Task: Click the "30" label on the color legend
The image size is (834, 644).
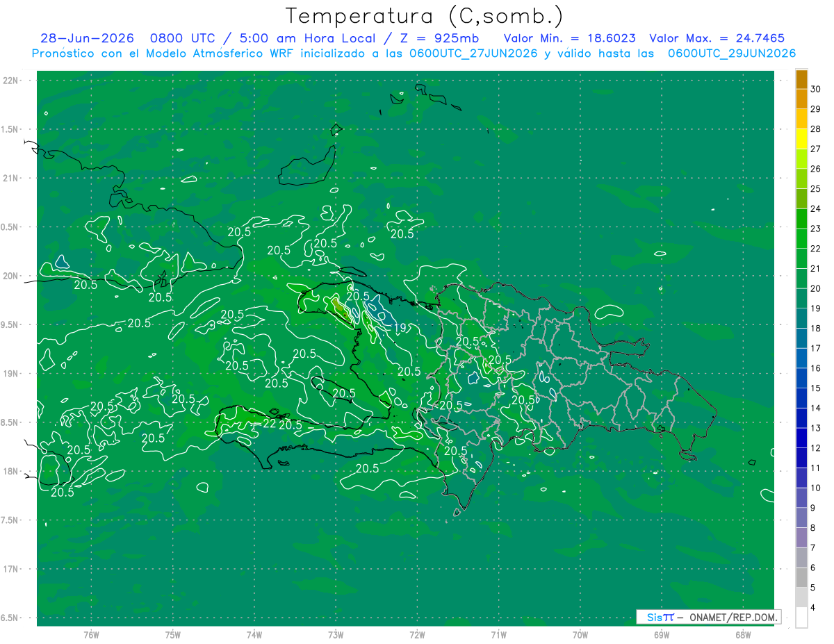Action: [x=816, y=89]
